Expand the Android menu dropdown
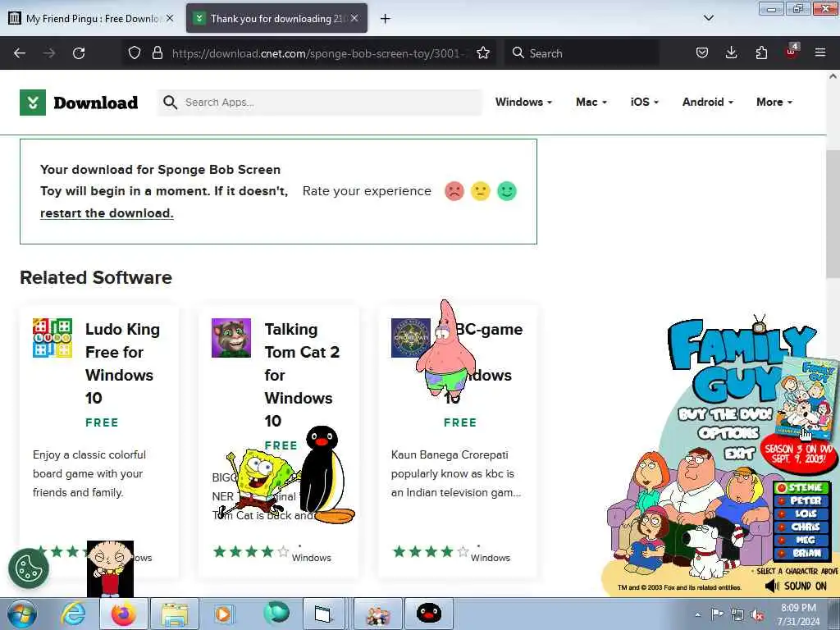The image size is (840, 630). point(708,102)
